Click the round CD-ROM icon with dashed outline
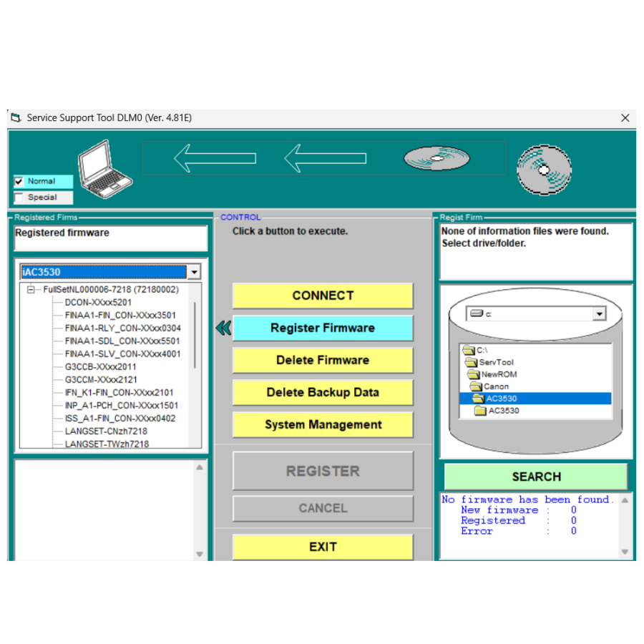This screenshot has height=644, width=644. tap(545, 170)
